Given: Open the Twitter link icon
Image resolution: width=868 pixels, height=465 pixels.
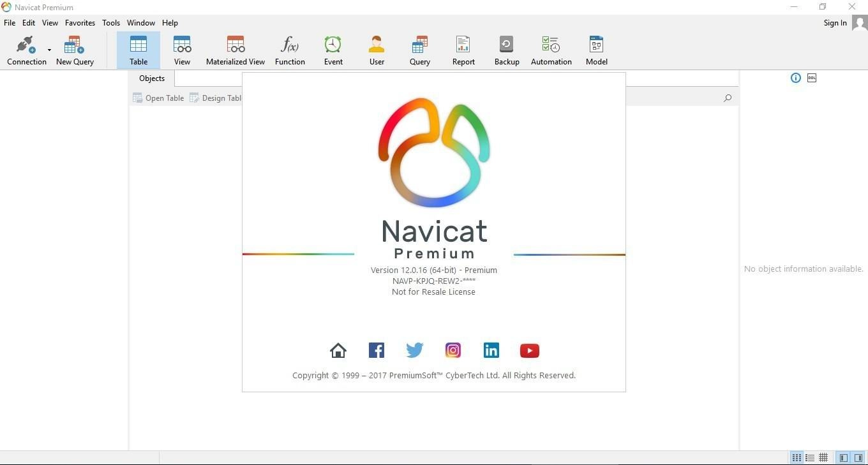Looking at the screenshot, I should (415, 350).
